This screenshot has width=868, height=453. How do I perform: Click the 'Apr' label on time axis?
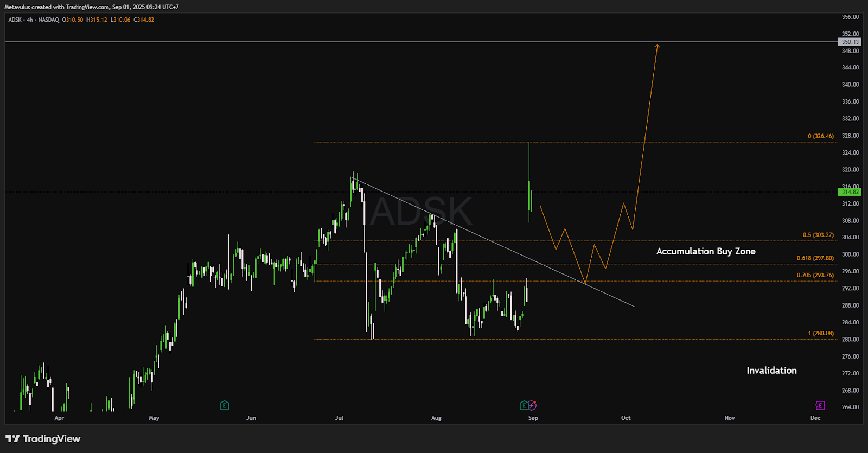[x=59, y=418]
